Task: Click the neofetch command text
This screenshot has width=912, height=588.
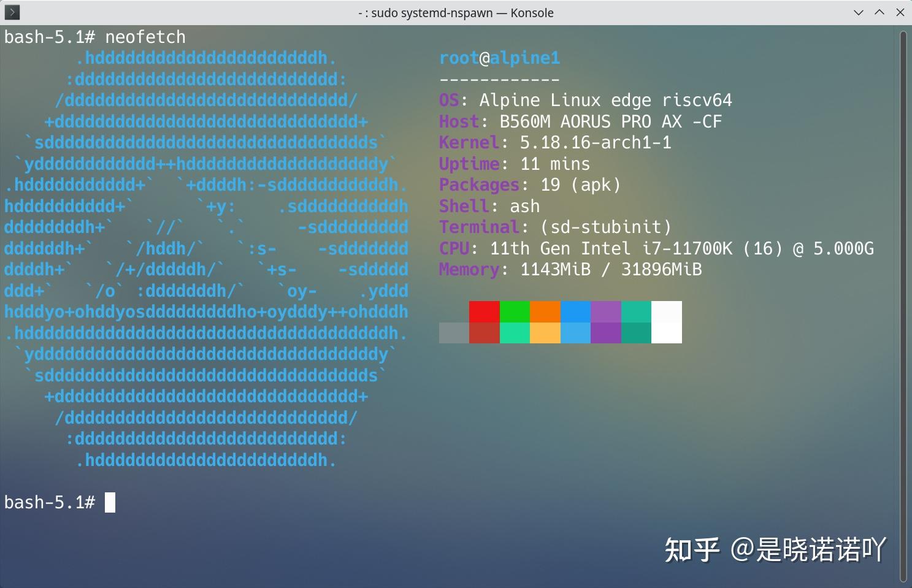Action: (x=145, y=37)
